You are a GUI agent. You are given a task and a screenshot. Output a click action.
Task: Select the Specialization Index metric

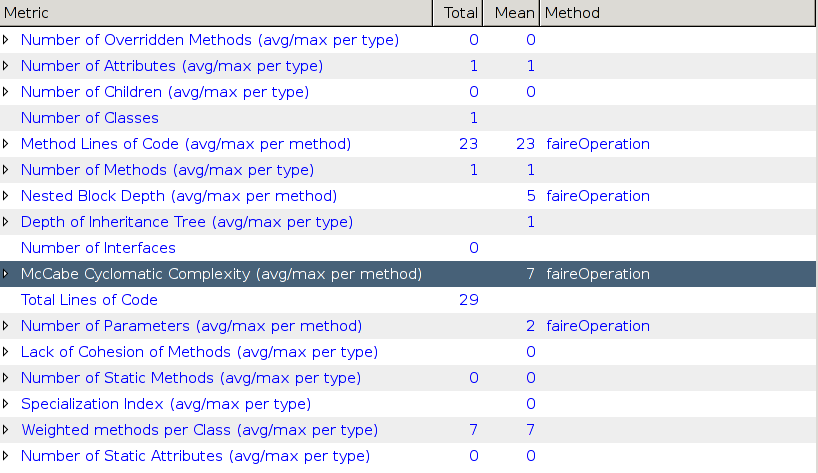click(165, 404)
